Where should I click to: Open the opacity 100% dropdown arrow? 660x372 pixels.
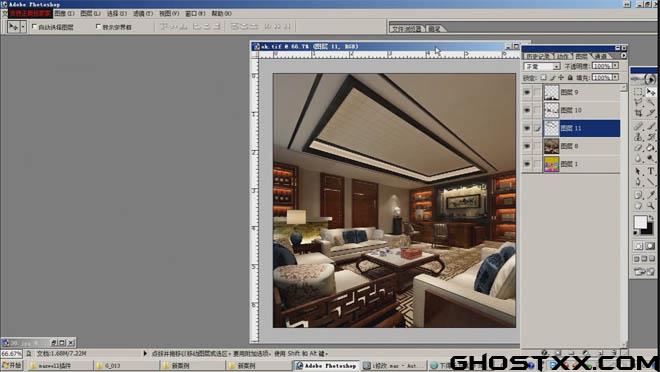615,66
